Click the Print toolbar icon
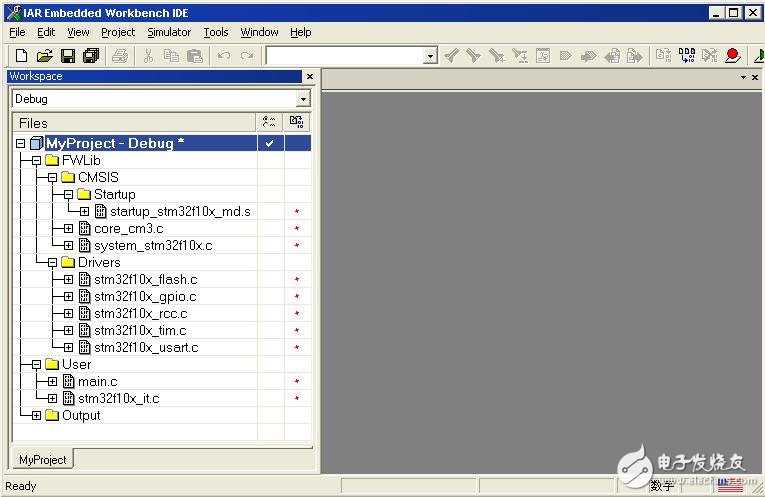The image size is (765, 497). (x=120, y=56)
